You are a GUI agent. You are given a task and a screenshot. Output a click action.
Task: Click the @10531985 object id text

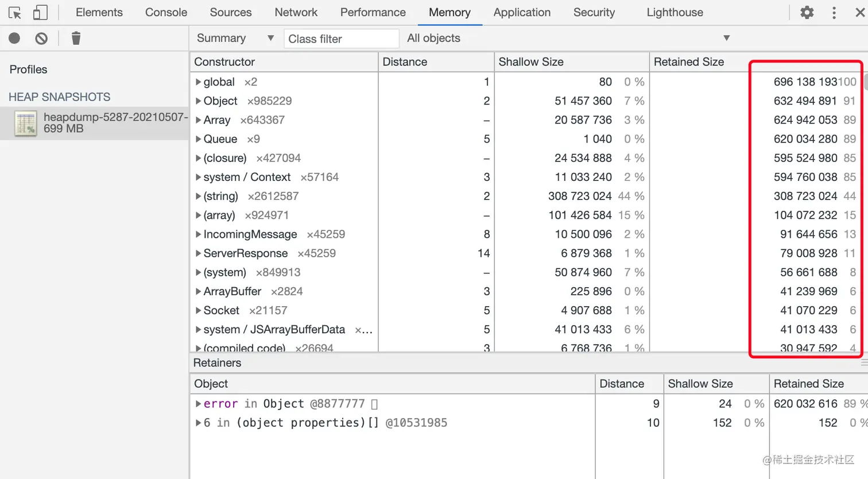[416, 423]
